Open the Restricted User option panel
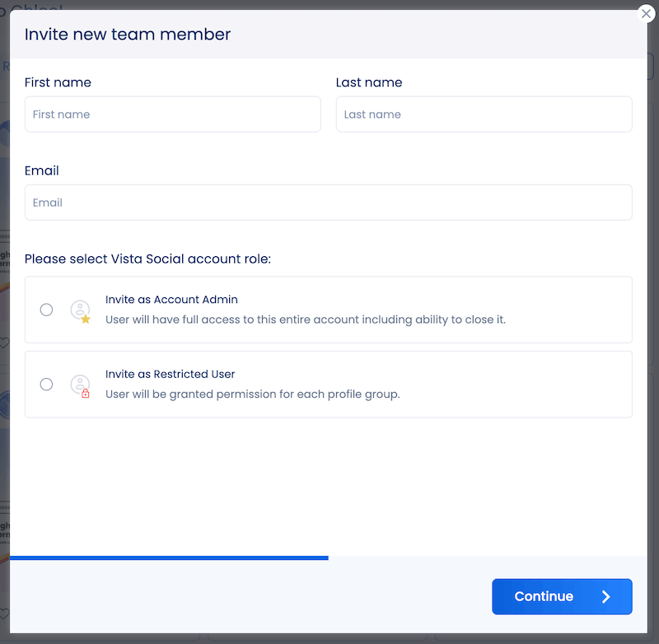 coord(329,384)
